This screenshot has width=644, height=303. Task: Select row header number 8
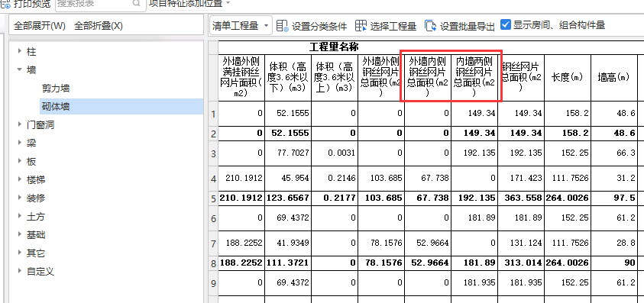tap(213, 263)
